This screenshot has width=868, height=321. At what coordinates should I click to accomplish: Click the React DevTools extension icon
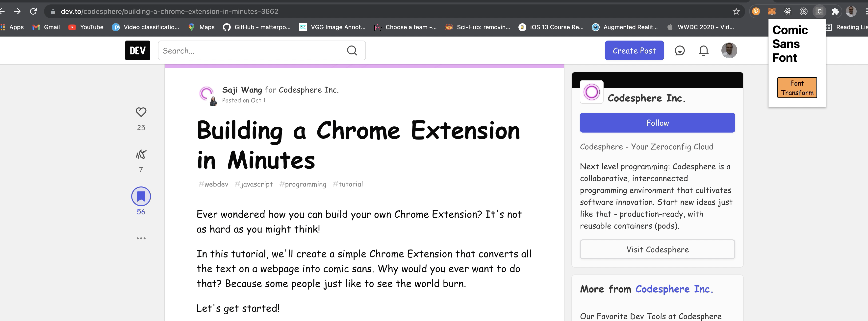[788, 11]
